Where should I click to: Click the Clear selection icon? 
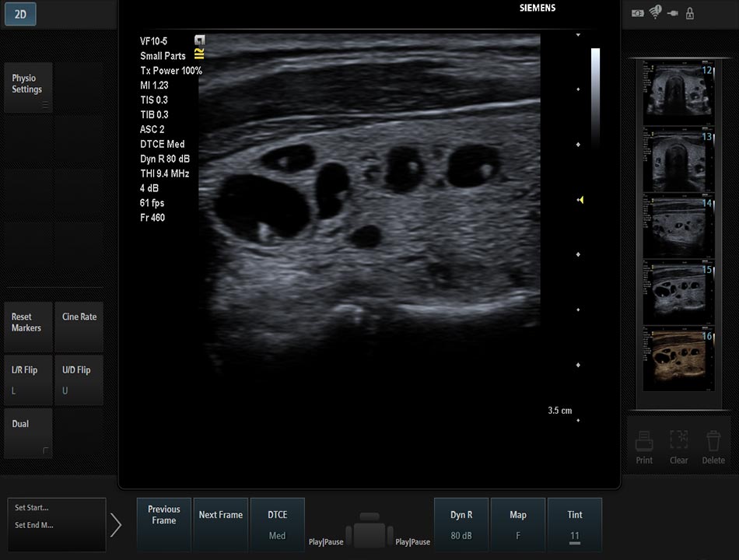(678, 441)
